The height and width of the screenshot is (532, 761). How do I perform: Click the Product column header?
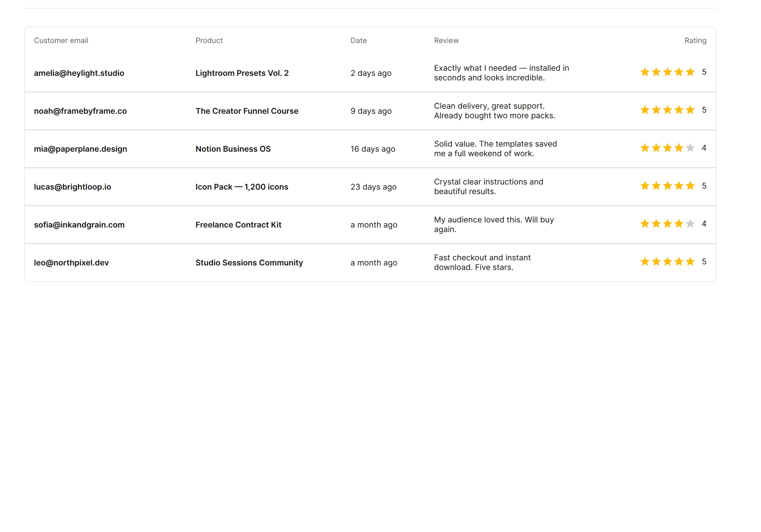[209, 40]
